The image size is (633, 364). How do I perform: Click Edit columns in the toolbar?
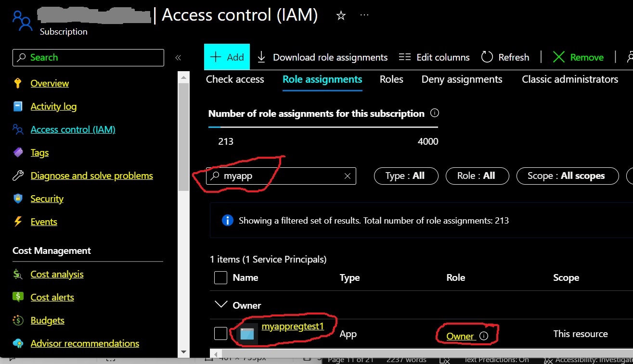[x=434, y=57]
